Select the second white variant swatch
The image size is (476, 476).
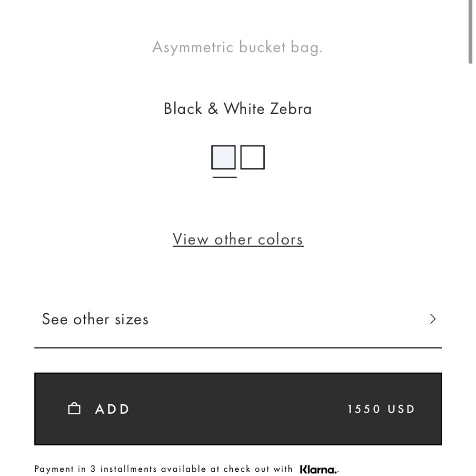(252, 157)
